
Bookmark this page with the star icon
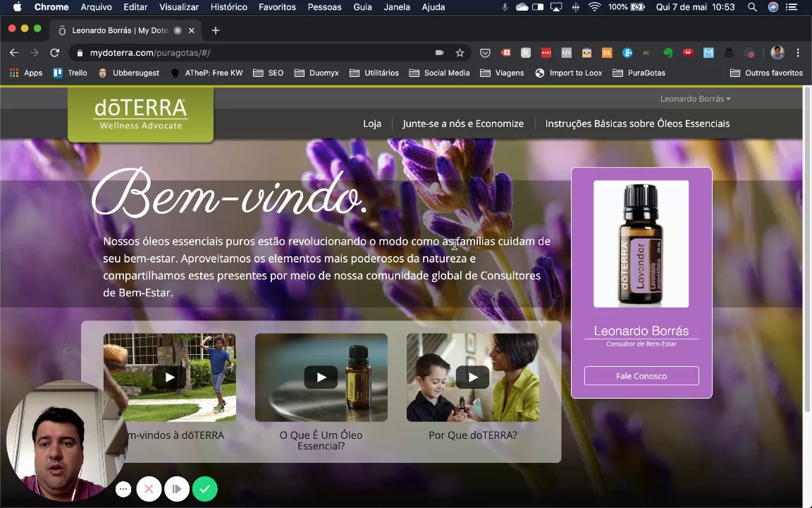pyautogui.click(x=460, y=52)
